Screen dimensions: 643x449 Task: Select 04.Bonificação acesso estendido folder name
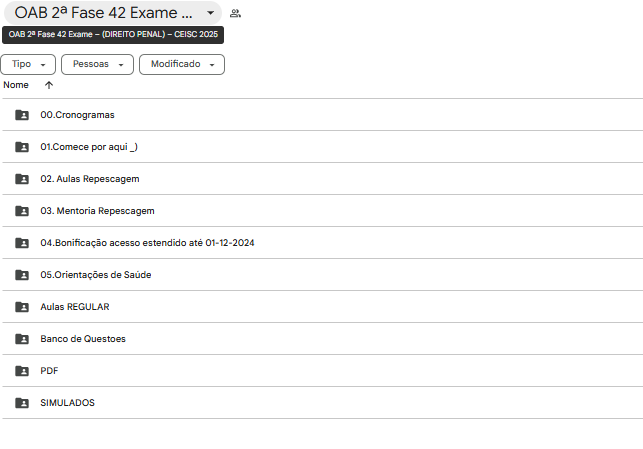tap(147, 243)
